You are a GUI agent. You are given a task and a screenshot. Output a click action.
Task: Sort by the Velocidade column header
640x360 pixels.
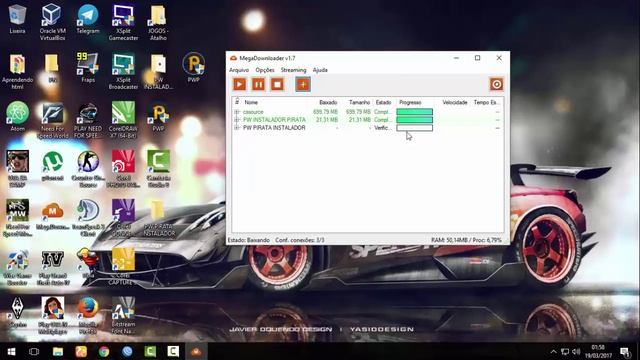(455, 102)
